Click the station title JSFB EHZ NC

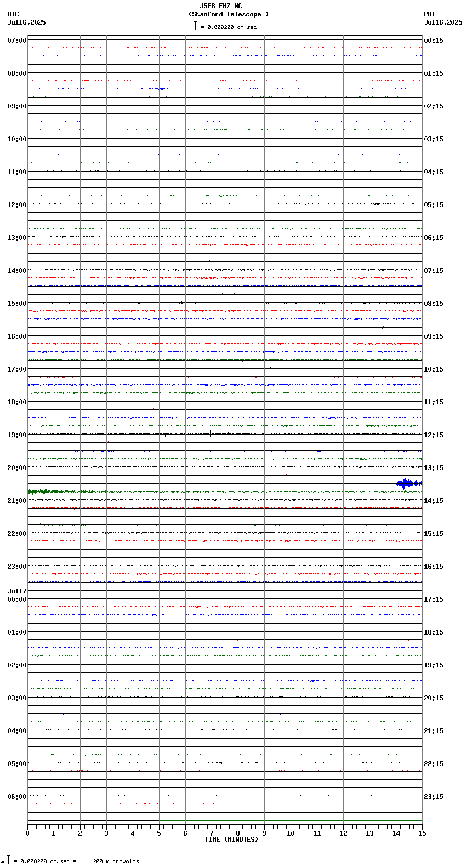[221, 6]
